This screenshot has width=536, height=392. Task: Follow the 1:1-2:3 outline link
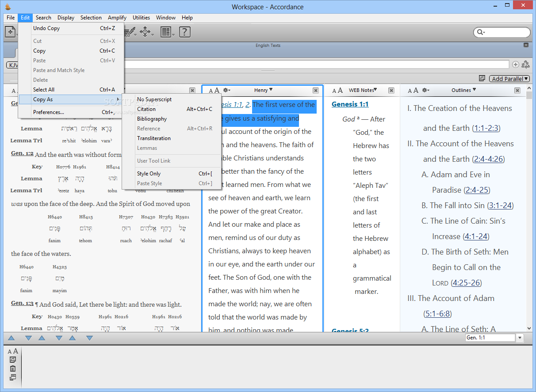pyautogui.click(x=486, y=128)
